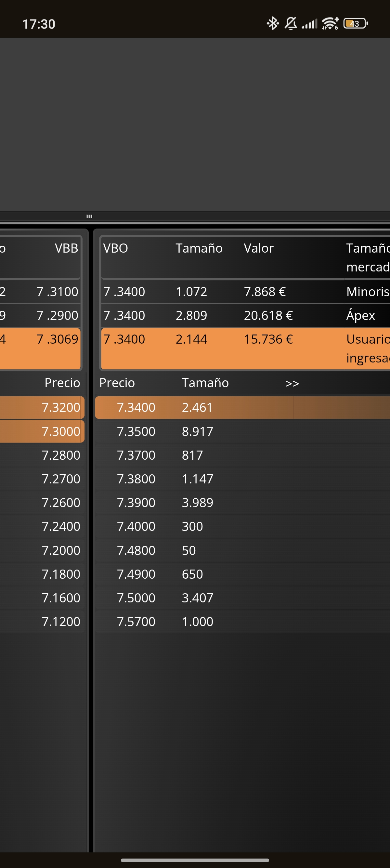
Task: Select the VBB column header
Action: coord(66,248)
